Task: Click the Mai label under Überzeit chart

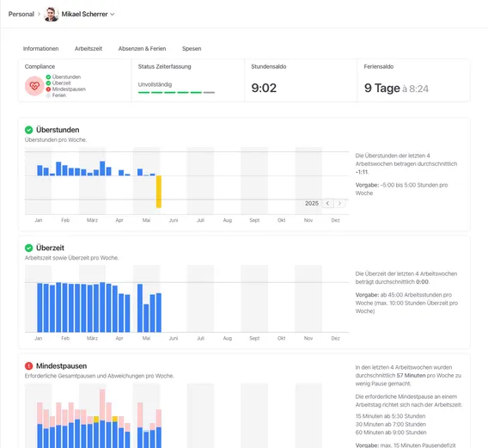Action: (146, 338)
